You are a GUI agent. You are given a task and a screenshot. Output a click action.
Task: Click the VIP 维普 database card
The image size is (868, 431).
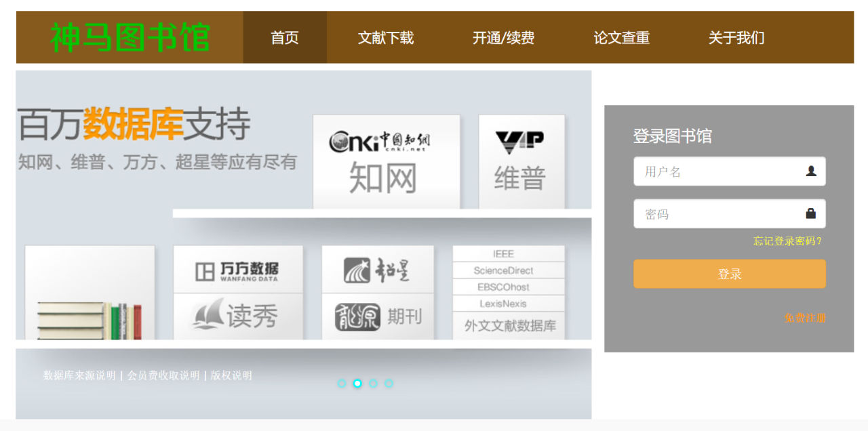pos(521,161)
